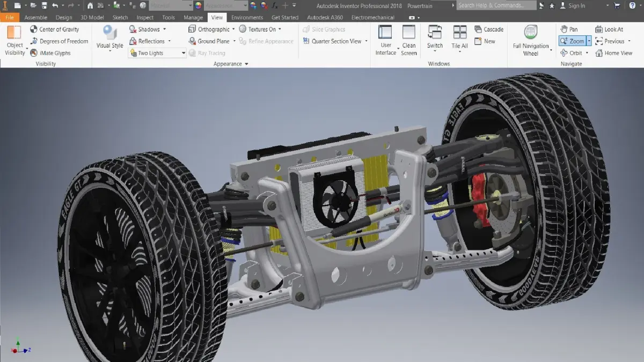Image resolution: width=644 pixels, height=362 pixels.
Task: Activate the Zoom tool
Action: point(572,41)
